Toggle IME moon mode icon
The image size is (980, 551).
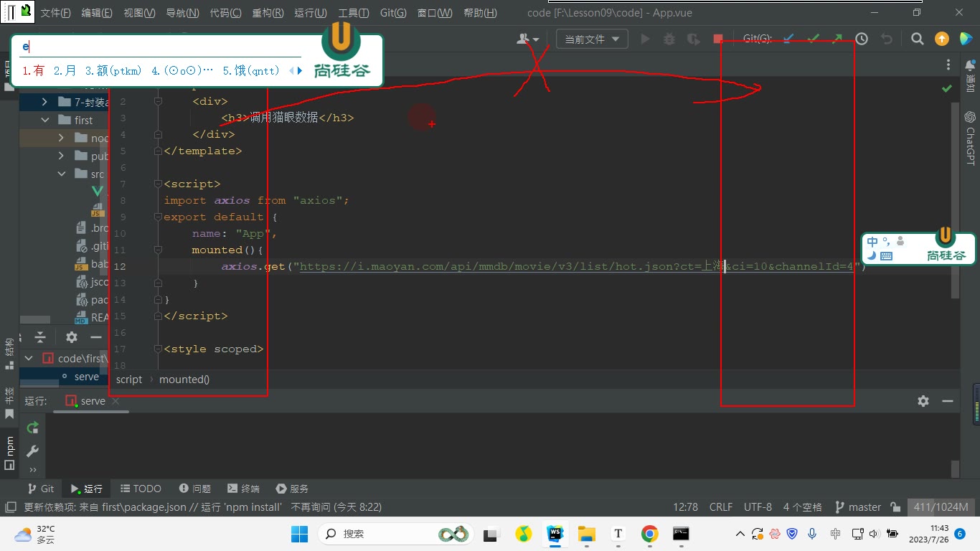pos(872,255)
